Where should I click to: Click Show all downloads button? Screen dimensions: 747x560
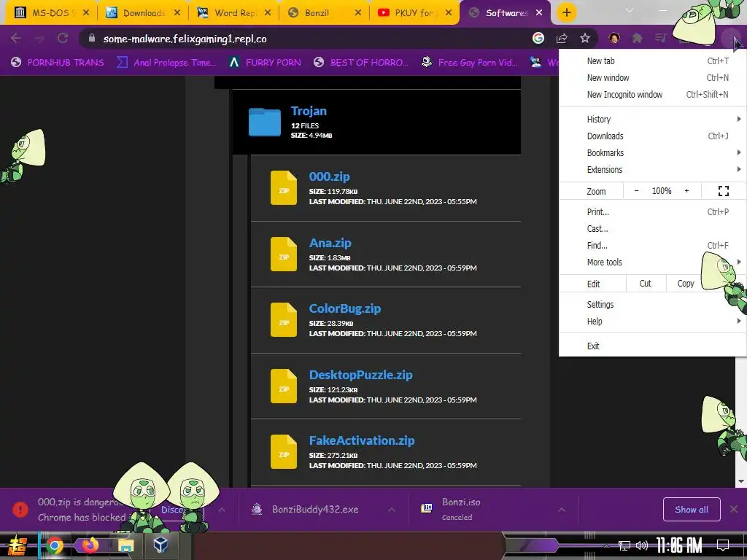point(692,510)
